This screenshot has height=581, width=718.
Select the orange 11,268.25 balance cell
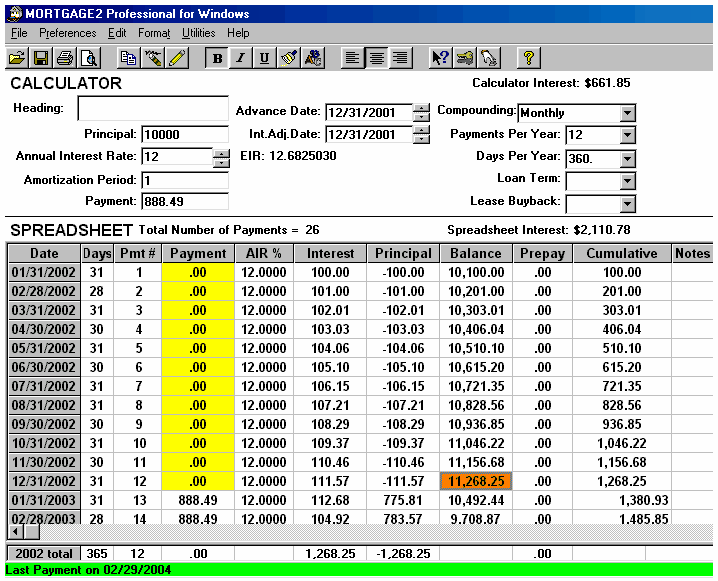click(475, 480)
